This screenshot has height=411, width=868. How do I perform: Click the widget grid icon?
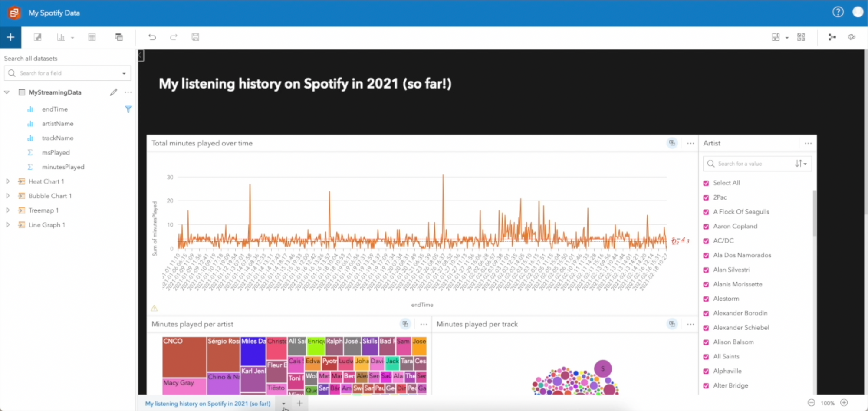[x=801, y=37]
